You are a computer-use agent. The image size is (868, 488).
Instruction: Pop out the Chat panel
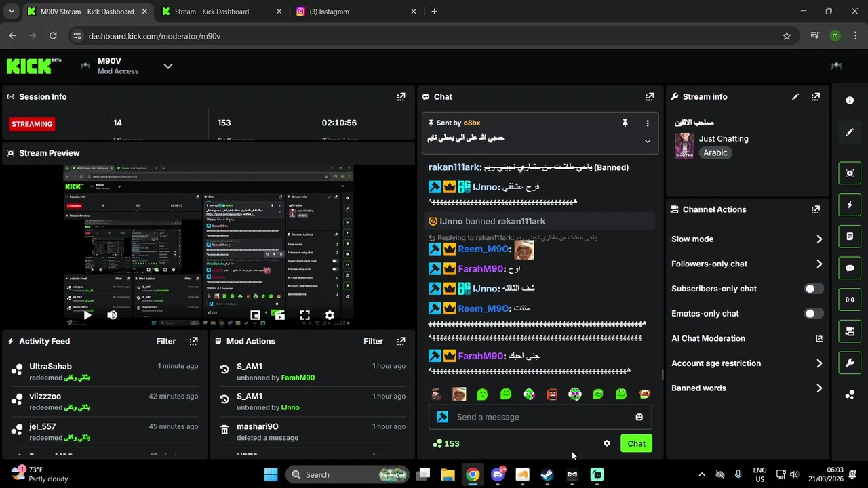pos(650,97)
